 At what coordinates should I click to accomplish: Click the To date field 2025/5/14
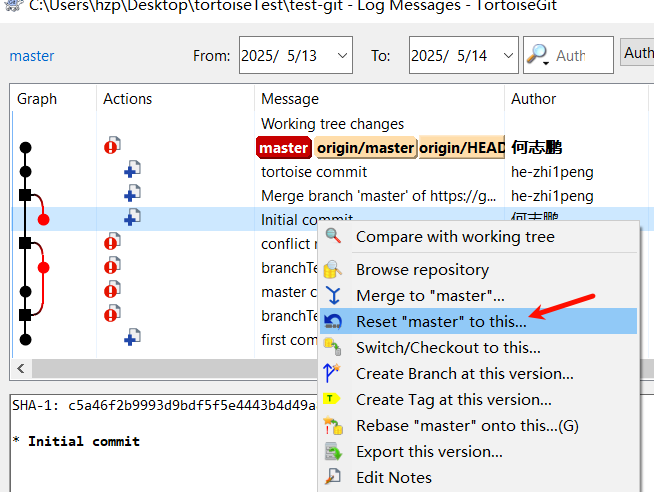tap(463, 55)
